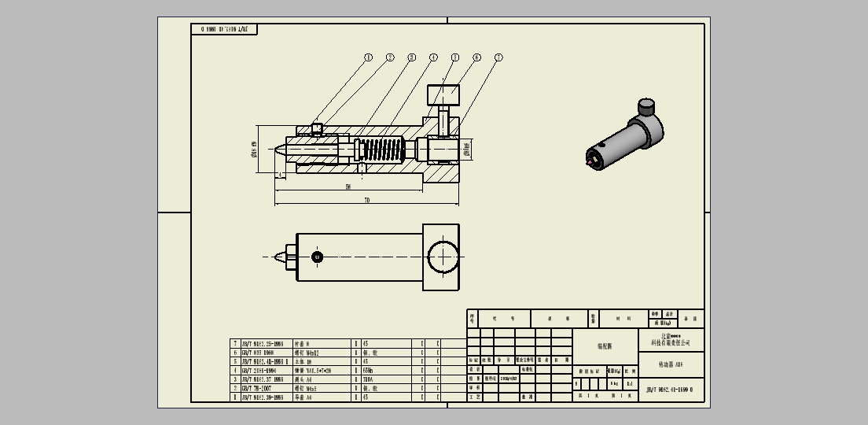The image size is (868, 425).
Task: Click the overall length dimension 70
Action: [x=366, y=200]
